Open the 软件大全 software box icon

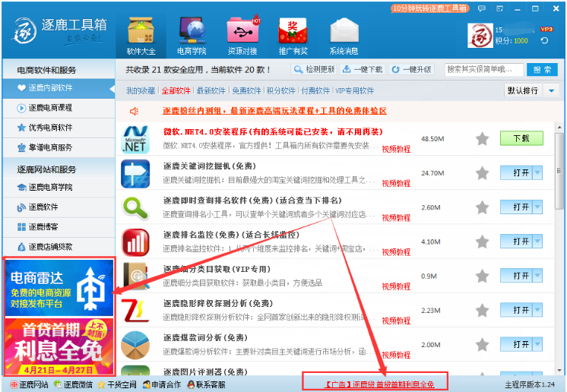pos(141,31)
